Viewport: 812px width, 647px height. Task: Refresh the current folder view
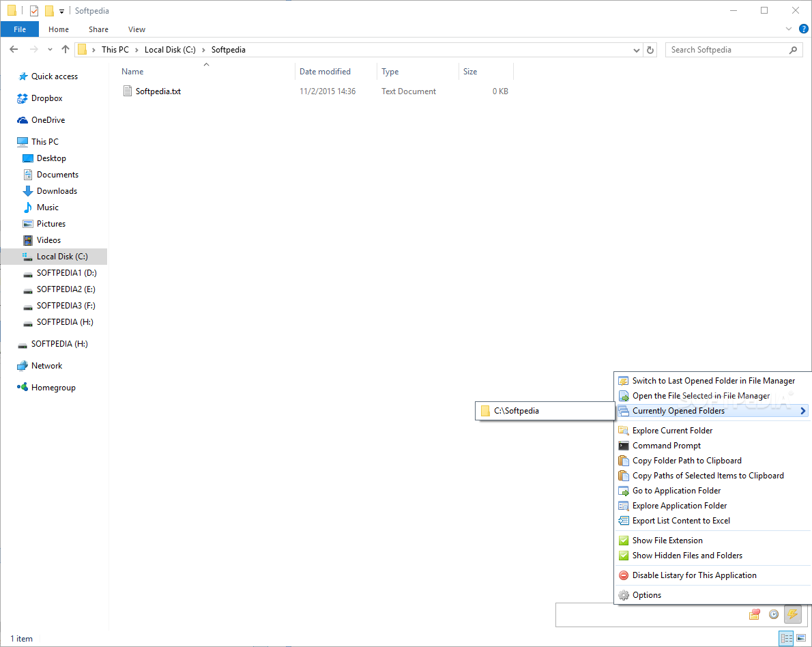click(650, 51)
